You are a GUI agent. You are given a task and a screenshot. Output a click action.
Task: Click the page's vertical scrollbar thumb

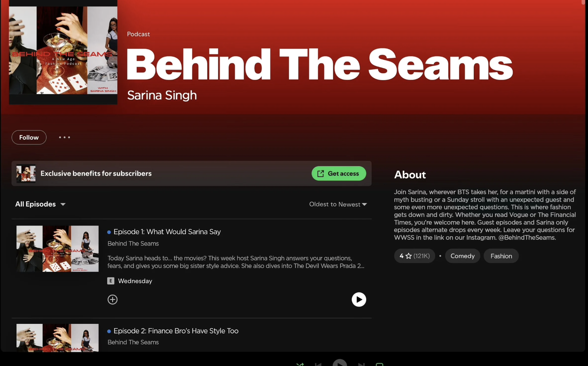pos(583,2)
